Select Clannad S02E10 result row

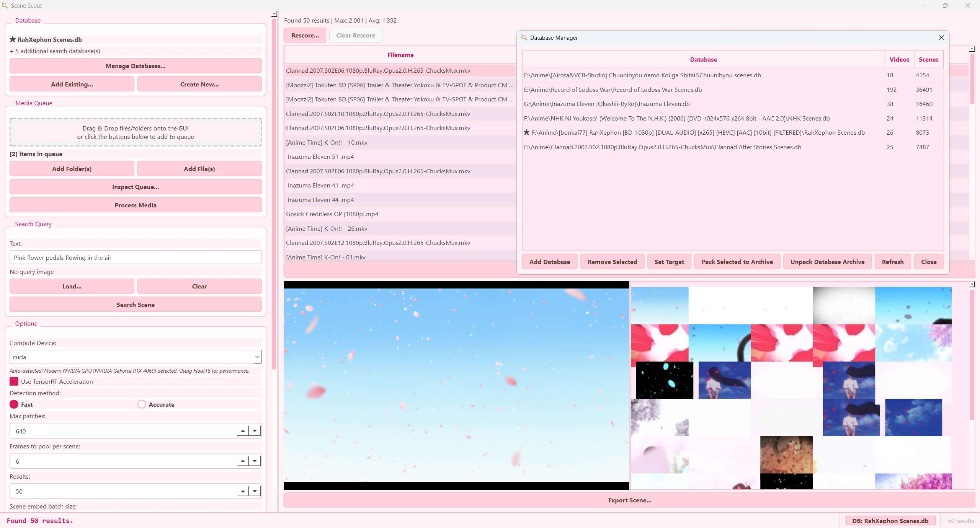(400, 114)
